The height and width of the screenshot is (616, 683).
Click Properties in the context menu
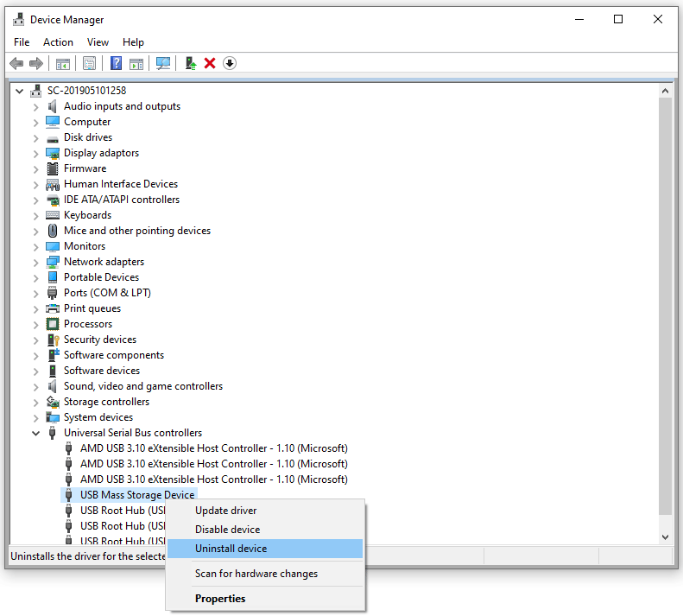(220, 599)
